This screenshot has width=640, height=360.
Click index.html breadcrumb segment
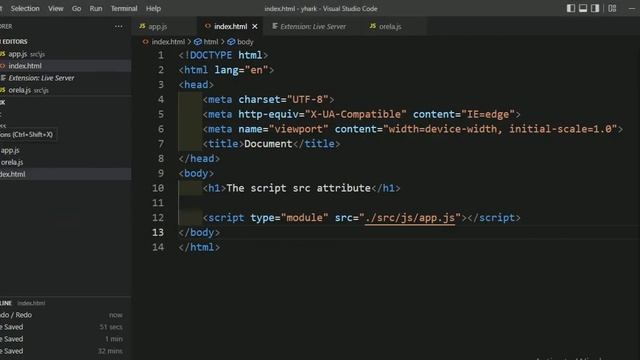click(168, 42)
